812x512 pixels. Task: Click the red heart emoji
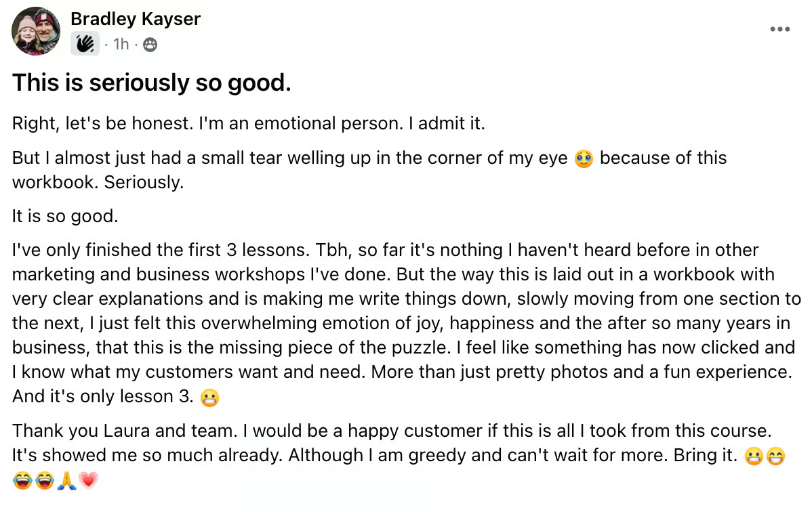click(89, 481)
